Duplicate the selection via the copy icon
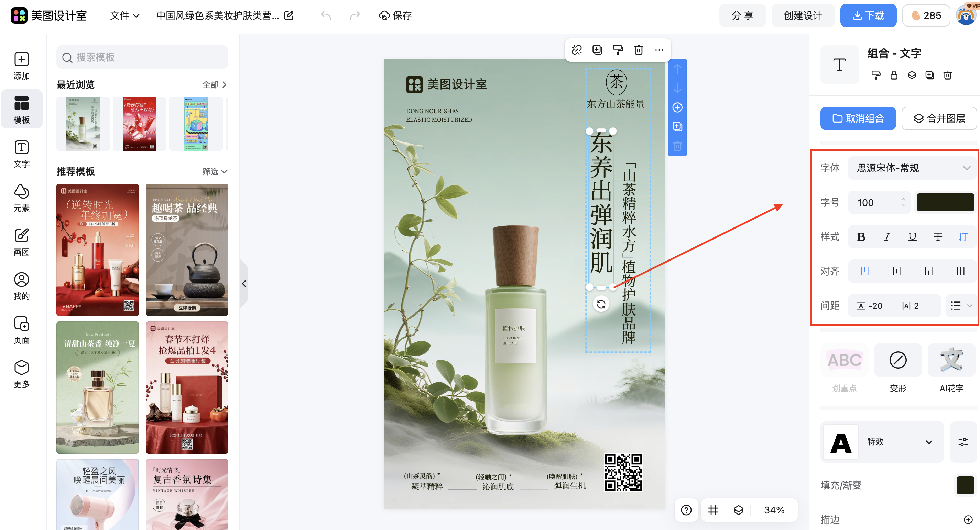The image size is (980, 530). (597, 50)
